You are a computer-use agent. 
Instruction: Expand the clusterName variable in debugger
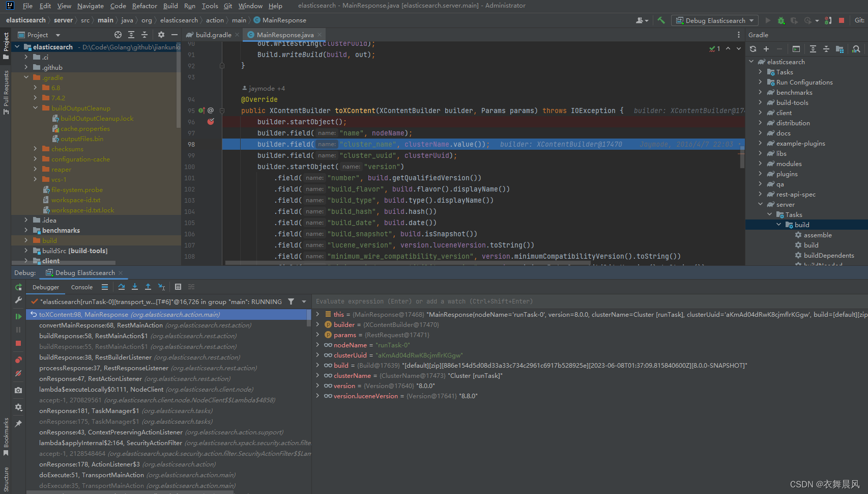[317, 375]
